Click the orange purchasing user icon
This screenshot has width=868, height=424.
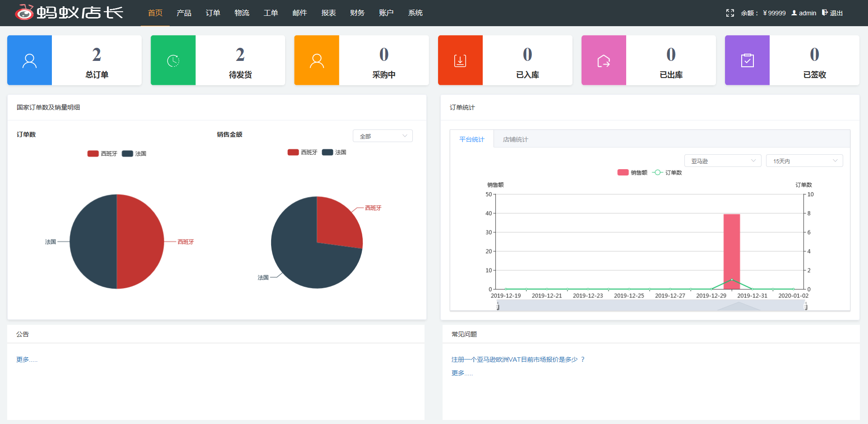pyautogui.click(x=317, y=60)
